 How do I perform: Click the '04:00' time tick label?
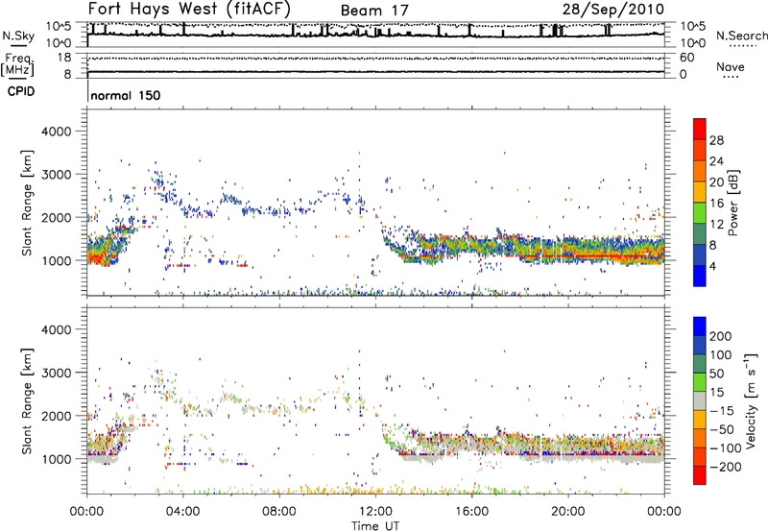(183, 512)
